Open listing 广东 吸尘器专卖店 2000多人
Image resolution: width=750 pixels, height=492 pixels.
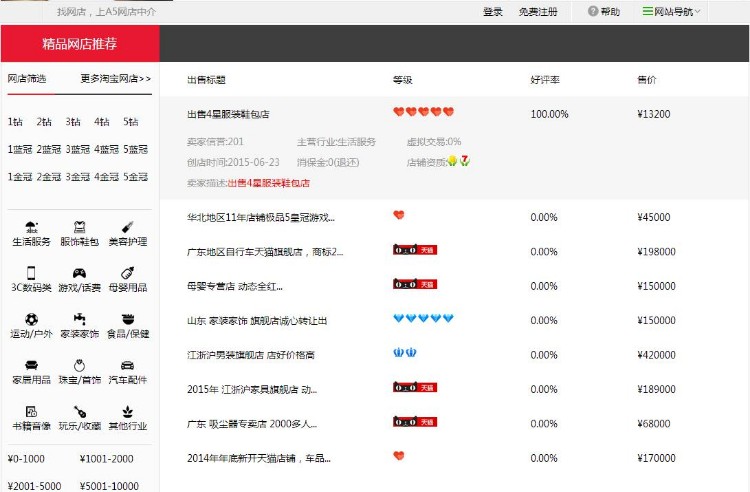[x=252, y=424]
